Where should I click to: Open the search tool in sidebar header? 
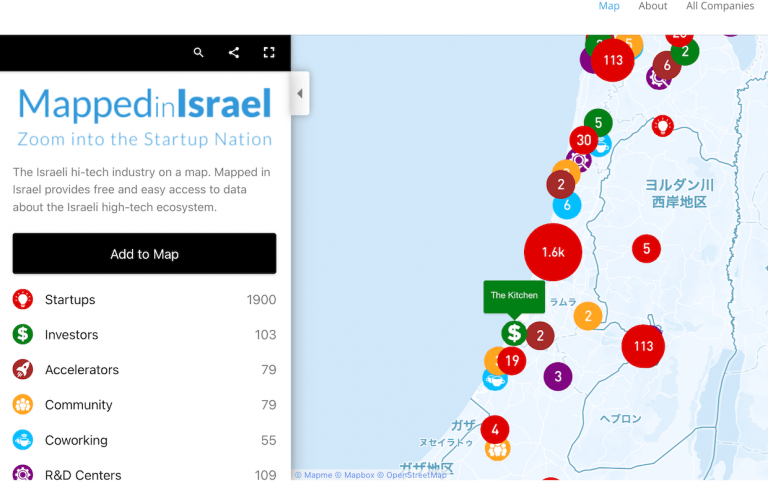[x=199, y=53]
